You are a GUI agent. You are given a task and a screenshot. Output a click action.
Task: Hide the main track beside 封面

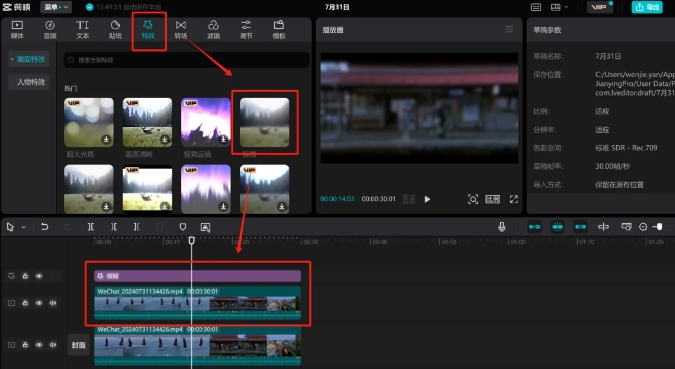coord(39,345)
